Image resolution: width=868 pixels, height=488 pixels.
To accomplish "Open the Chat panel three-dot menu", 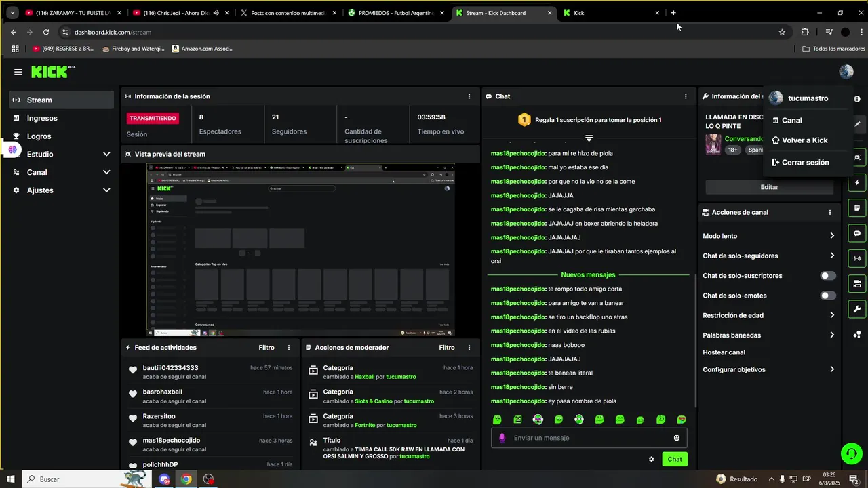I will tap(686, 96).
